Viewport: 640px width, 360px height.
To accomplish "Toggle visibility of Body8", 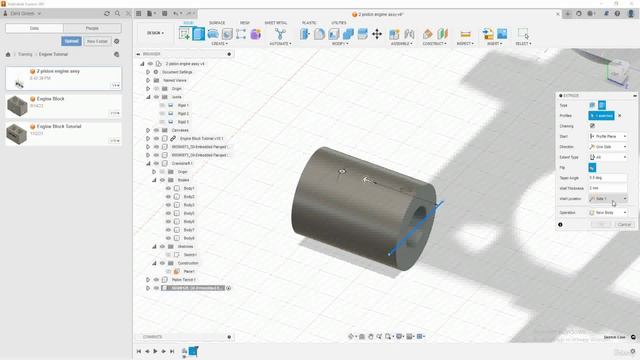I will click(168, 238).
